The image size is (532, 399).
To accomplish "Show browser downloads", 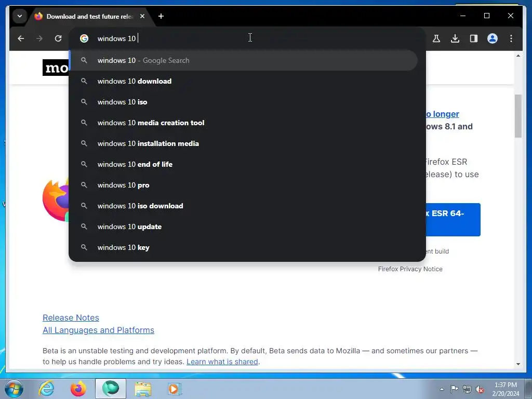I will tap(455, 38).
